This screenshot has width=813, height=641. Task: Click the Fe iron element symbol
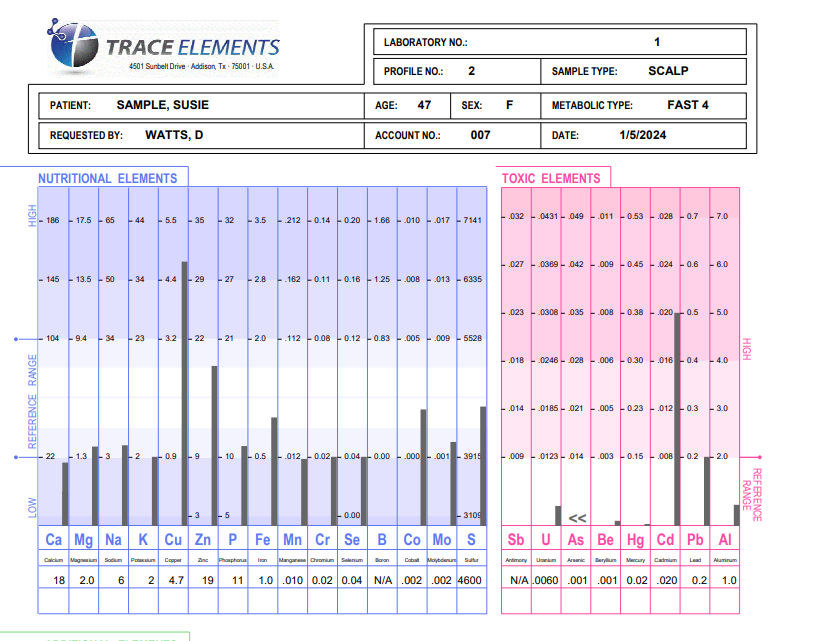click(x=262, y=540)
